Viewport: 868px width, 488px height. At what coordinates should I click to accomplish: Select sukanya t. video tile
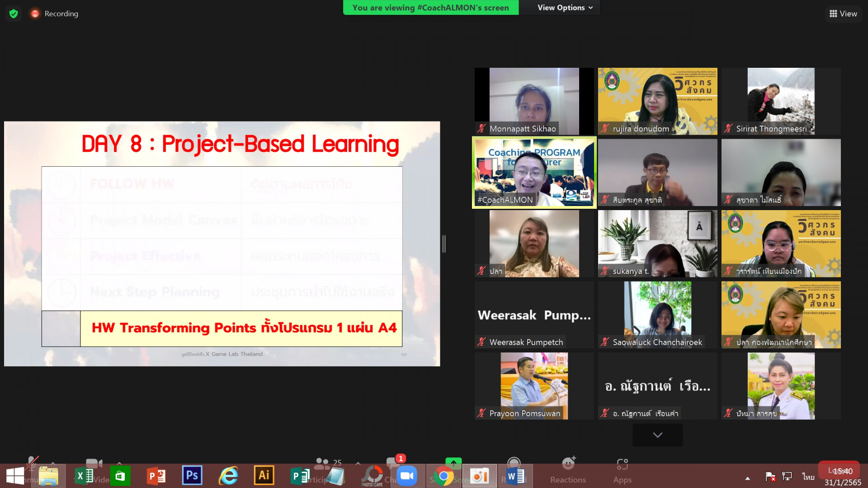(x=658, y=244)
